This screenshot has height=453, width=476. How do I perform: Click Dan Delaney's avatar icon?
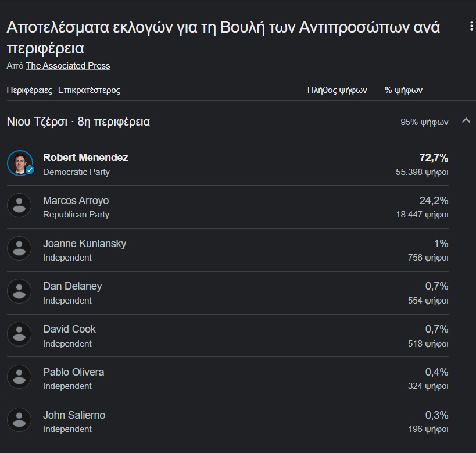click(19, 291)
